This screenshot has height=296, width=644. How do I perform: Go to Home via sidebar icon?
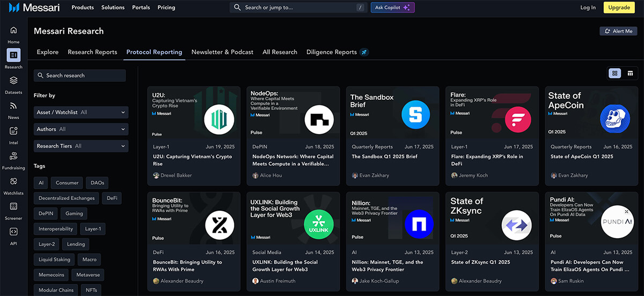point(13,31)
